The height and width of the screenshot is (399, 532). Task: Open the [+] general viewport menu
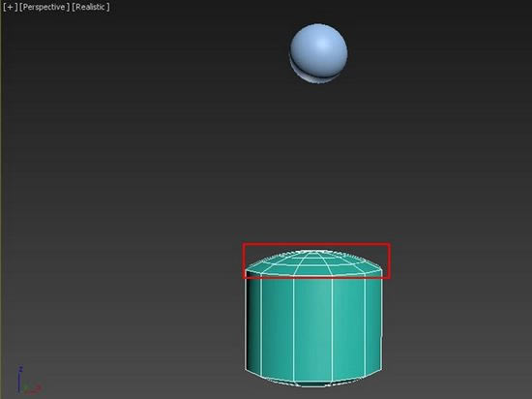10,7
